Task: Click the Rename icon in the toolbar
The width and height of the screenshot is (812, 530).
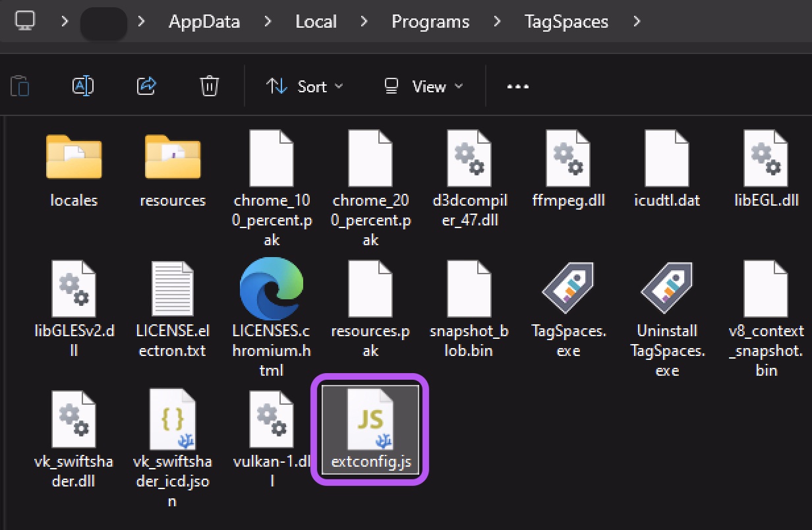Action: [x=83, y=86]
